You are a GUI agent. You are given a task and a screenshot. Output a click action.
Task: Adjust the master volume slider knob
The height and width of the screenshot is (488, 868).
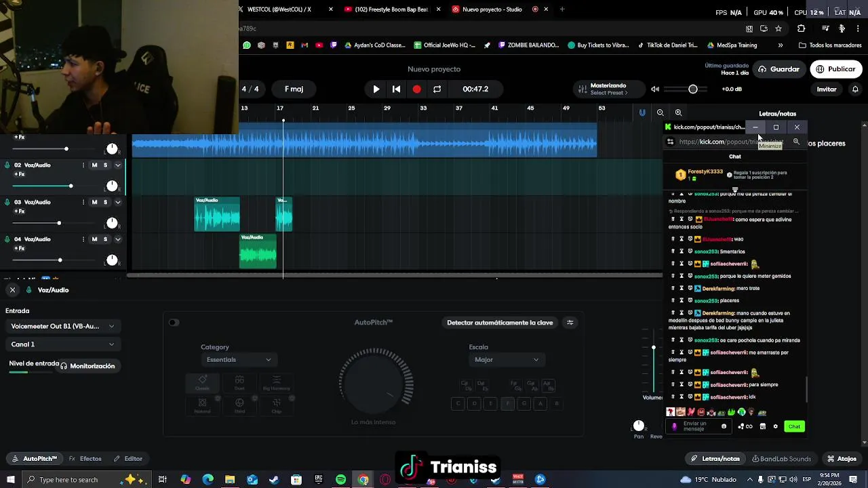coord(692,89)
